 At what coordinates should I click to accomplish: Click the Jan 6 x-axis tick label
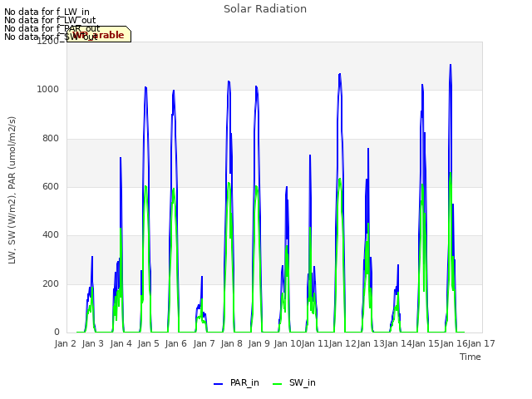[x=175, y=343]
